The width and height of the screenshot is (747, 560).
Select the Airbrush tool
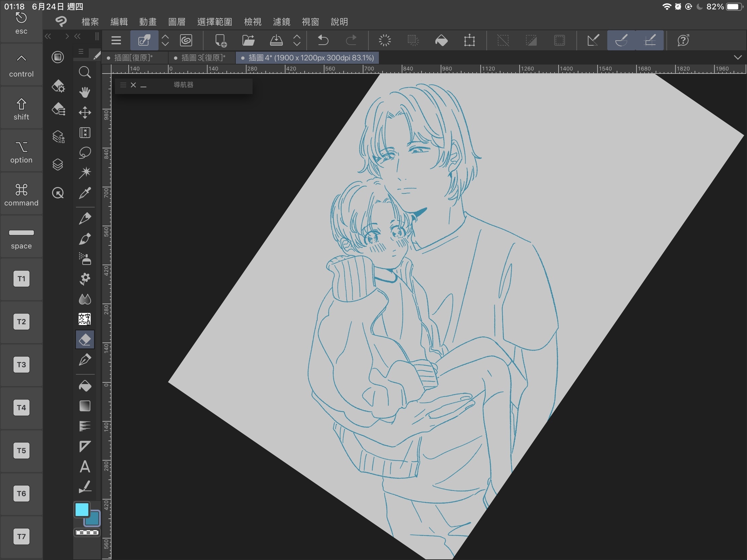(x=84, y=259)
